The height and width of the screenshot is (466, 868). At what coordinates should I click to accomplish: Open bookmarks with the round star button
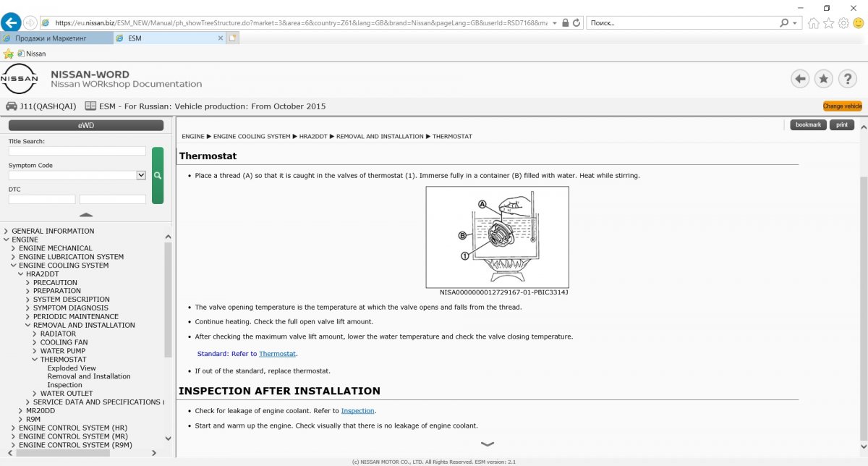(823, 79)
